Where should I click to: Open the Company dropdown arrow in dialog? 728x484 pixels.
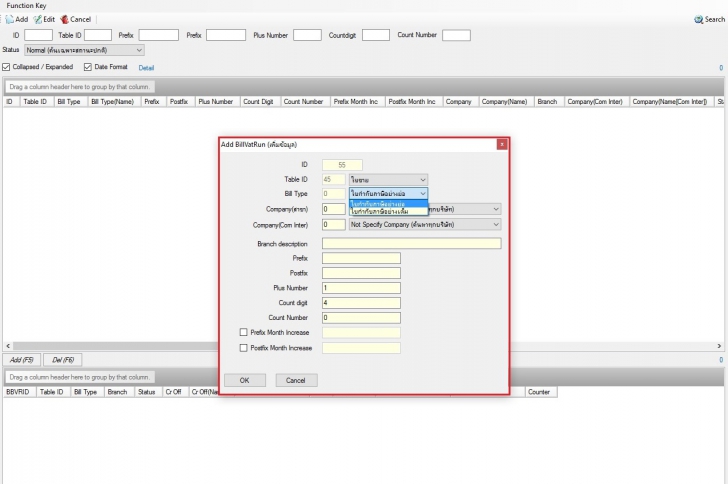[496, 209]
